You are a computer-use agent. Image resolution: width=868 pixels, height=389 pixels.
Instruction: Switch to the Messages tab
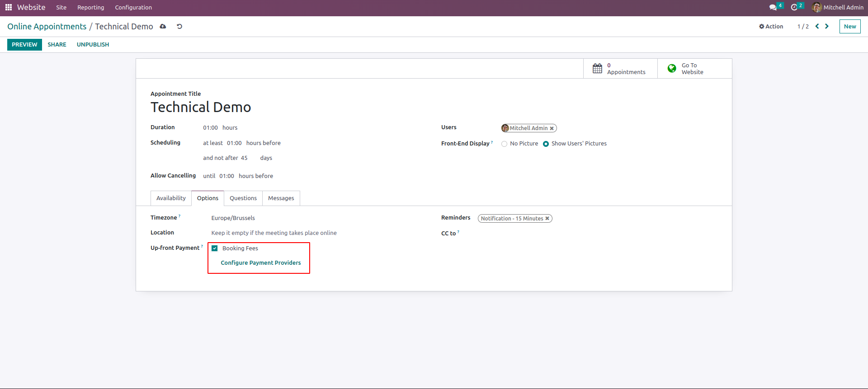281,198
